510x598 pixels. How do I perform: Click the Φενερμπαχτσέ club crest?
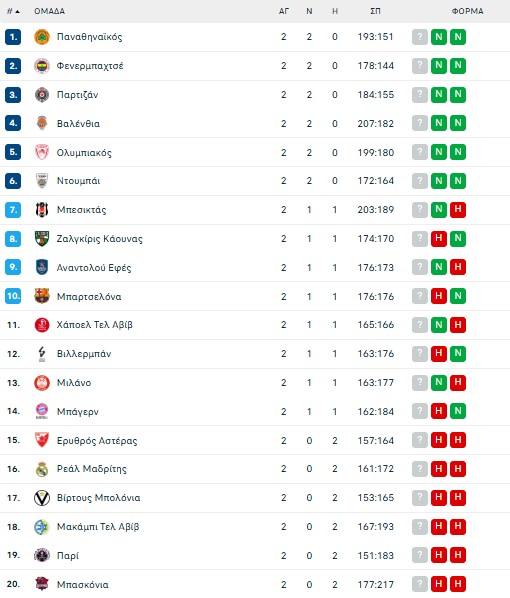(42, 66)
